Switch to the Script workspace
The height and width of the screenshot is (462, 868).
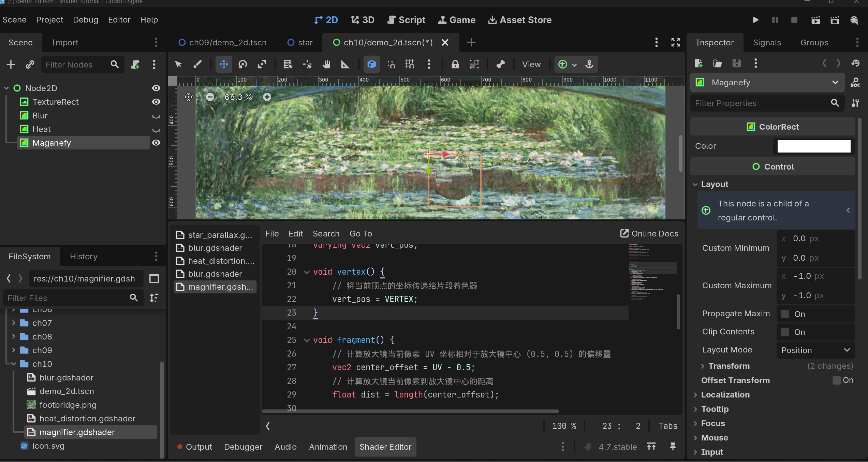click(406, 20)
